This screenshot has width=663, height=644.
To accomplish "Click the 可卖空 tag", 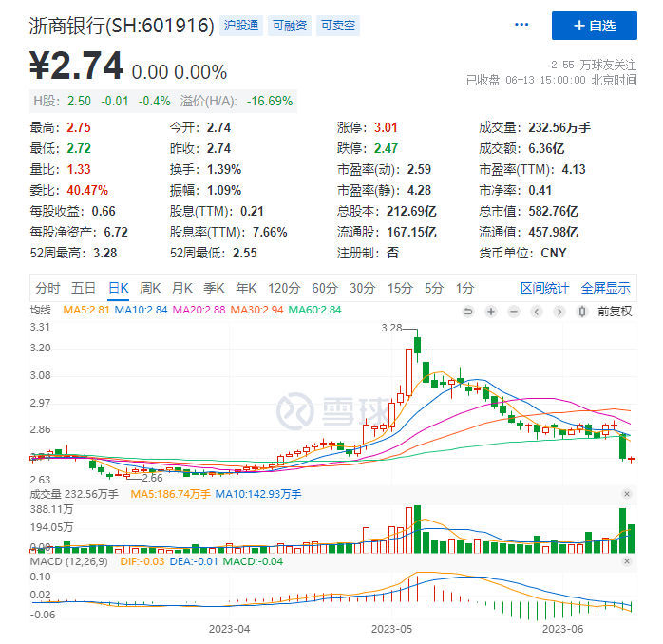I will click(338, 26).
